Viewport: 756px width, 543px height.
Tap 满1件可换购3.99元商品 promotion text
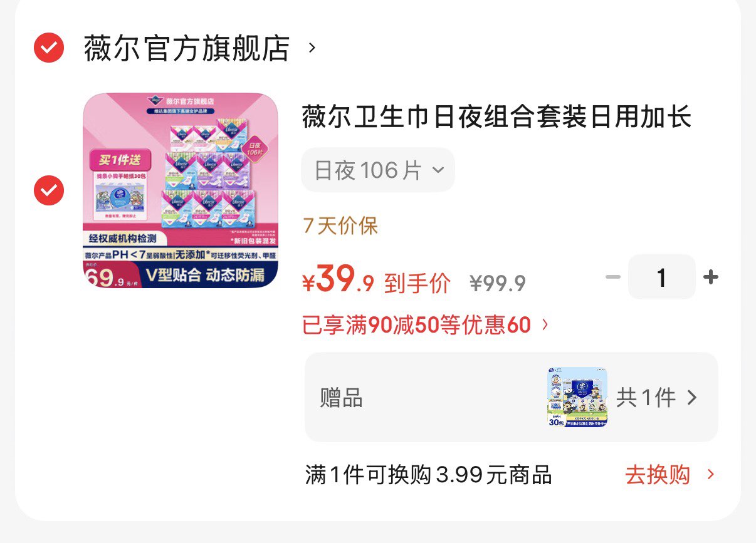click(x=429, y=475)
